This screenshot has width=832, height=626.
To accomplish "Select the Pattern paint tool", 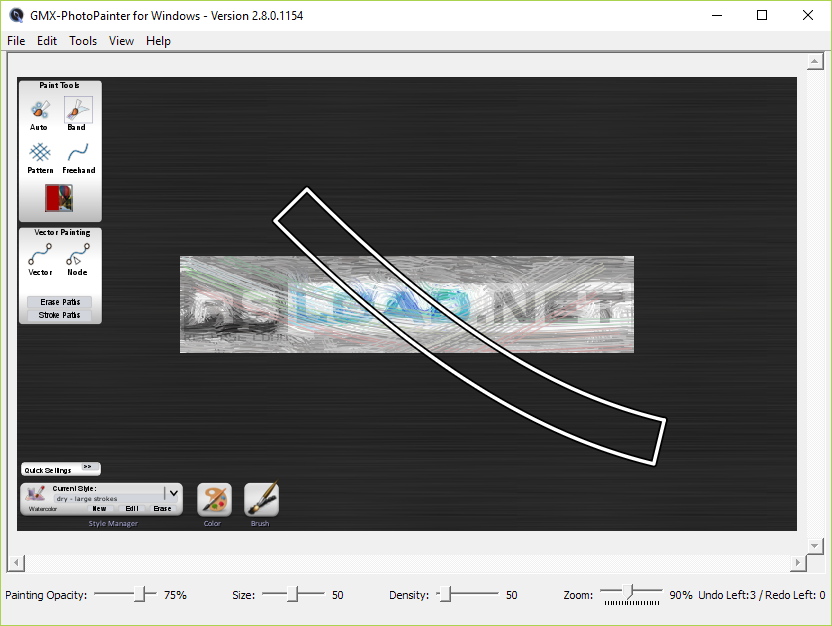I will [39, 153].
